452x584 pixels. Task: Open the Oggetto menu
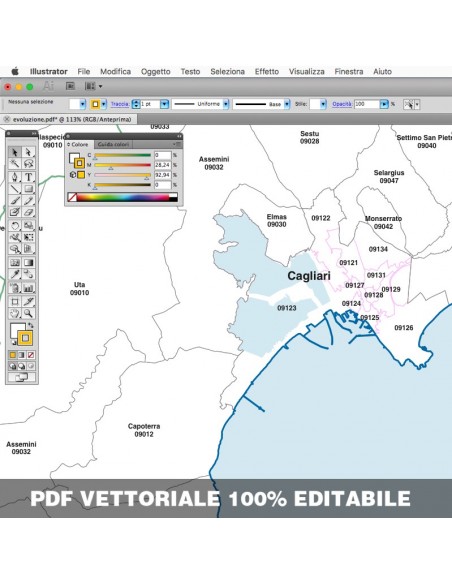click(156, 72)
